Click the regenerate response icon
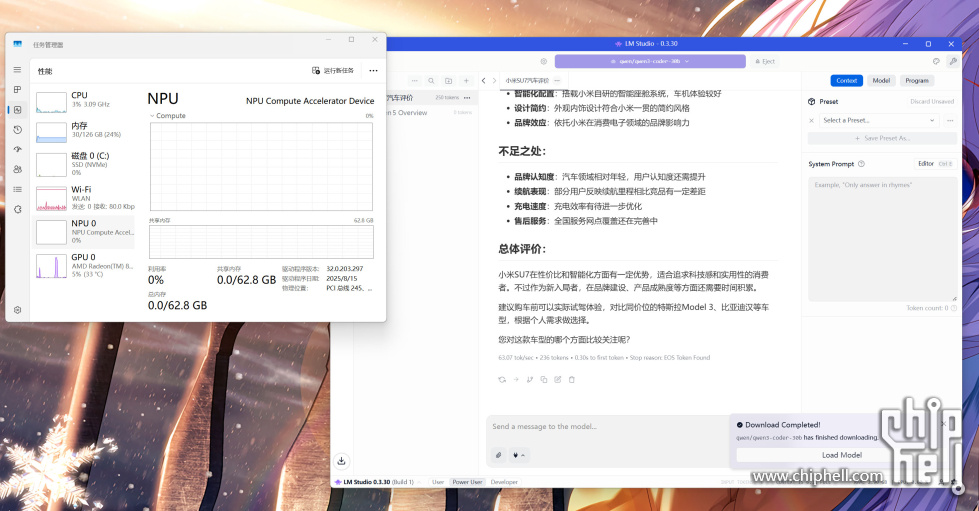 coord(502,379)
